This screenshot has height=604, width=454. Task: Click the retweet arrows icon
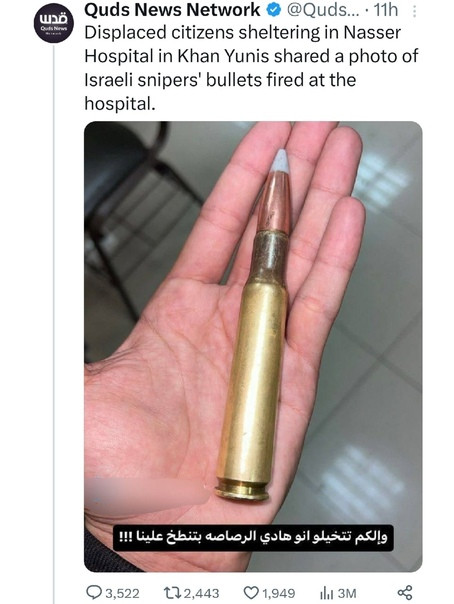170,592
